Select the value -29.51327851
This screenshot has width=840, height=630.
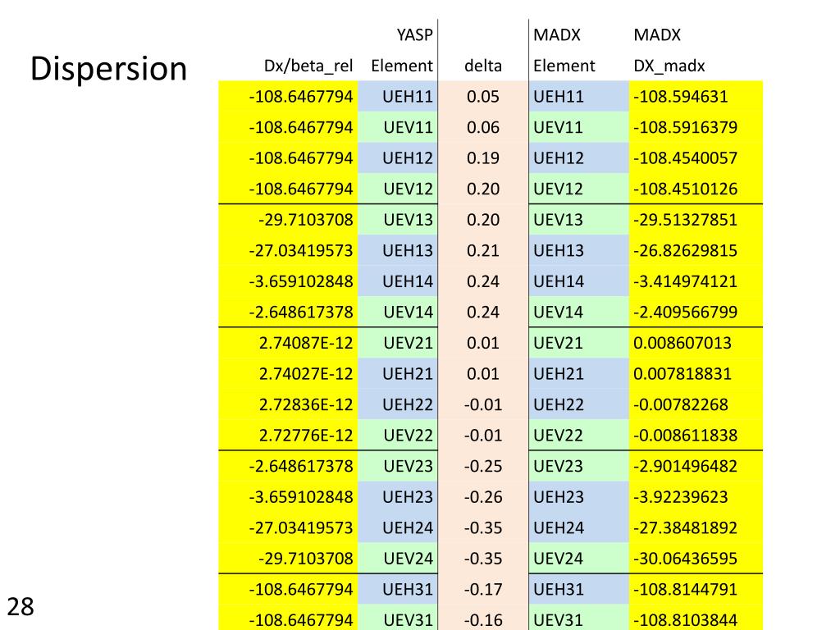point(685,220)
